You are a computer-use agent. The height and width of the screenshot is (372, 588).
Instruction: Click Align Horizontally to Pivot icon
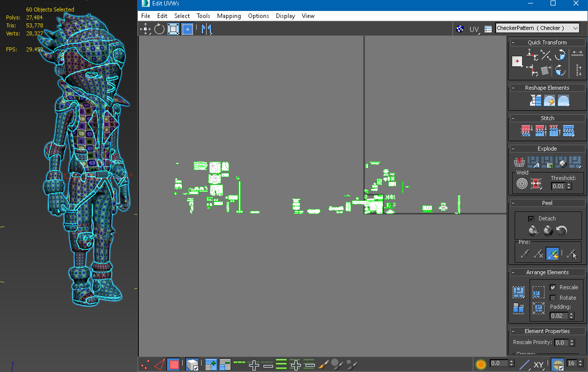pos(532,55)
